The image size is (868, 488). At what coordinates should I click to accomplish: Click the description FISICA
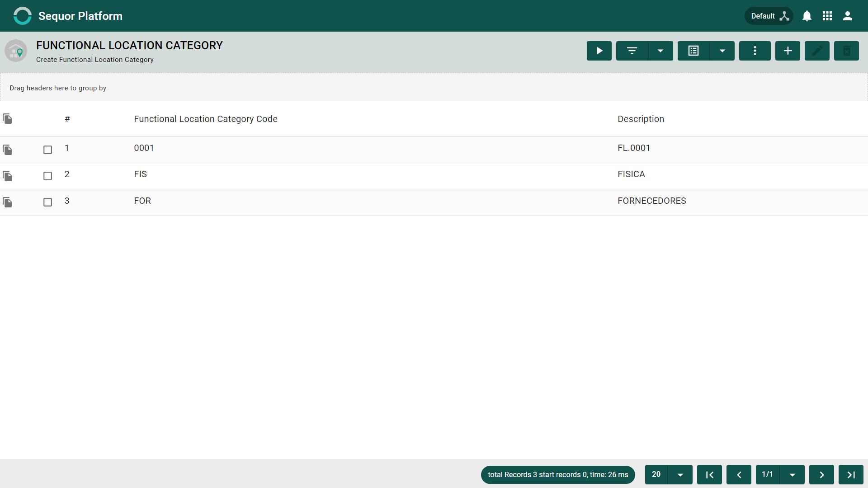(631, 174)
